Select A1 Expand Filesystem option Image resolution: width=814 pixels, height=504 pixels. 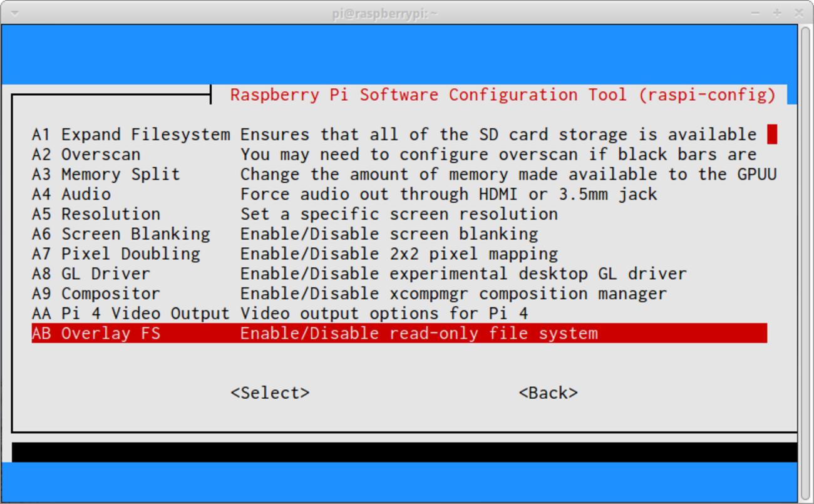coord(130,135)
